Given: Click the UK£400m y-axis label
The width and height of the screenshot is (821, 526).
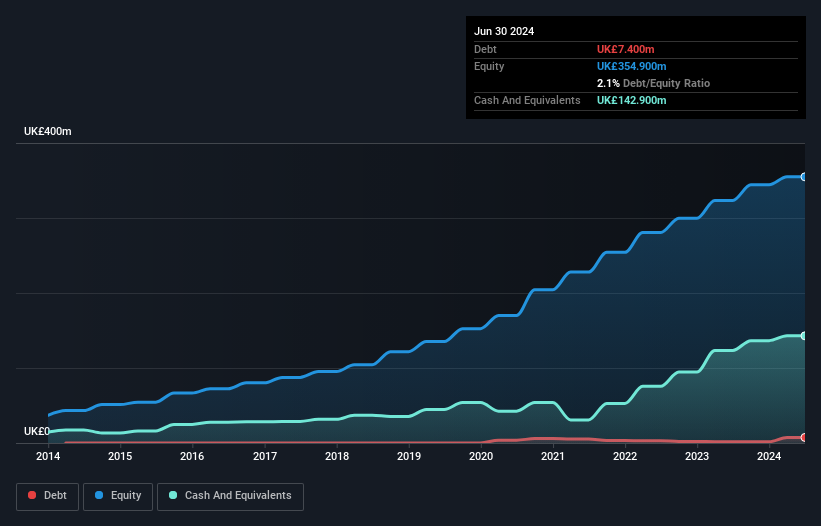Looking at the screenshot, I should click(x=48, y=131).
